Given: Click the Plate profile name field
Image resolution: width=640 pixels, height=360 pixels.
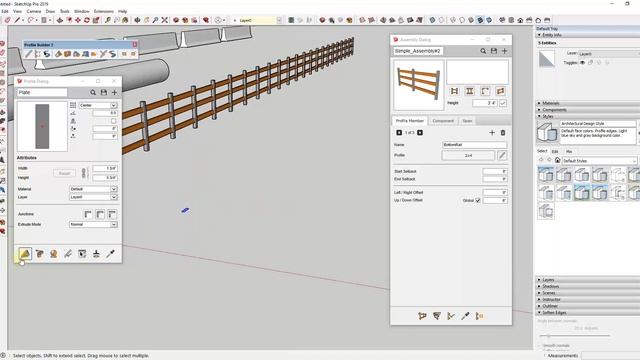Looking at the screenshot, I should [x=42, y=93].
